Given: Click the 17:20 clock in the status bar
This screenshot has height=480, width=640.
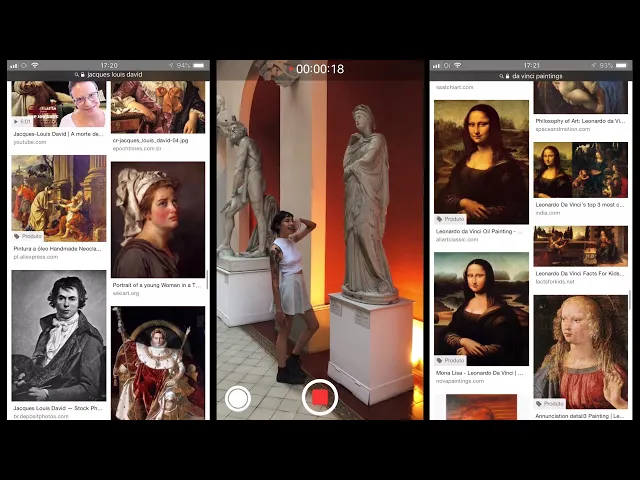Looking at the screenshot, I should [x=109, y=65].
